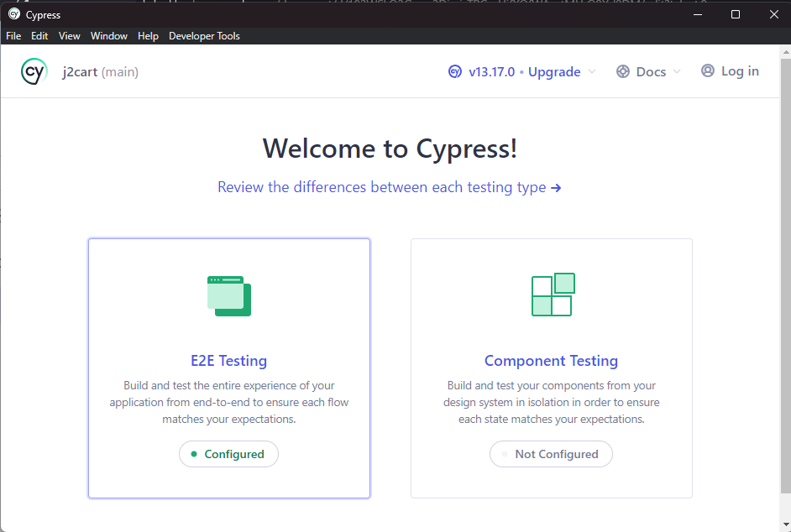Open the Docs menu label

[x=651, y=71]
